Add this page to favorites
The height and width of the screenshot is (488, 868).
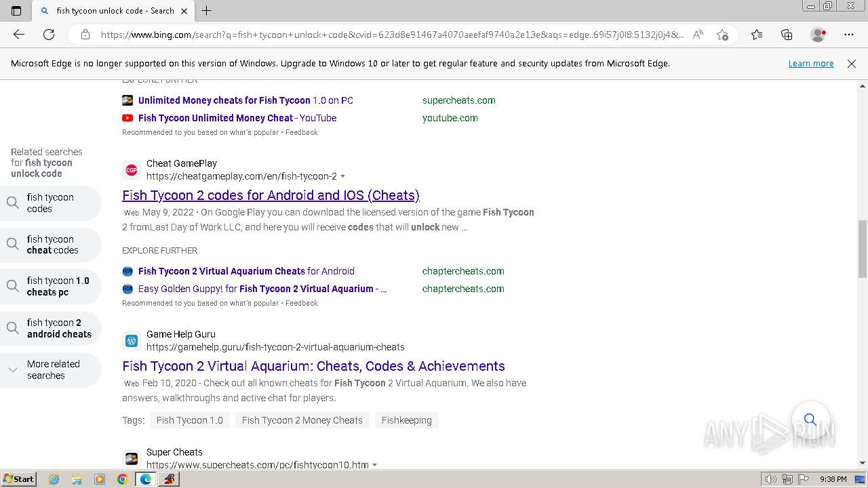[x=723, y=35]
